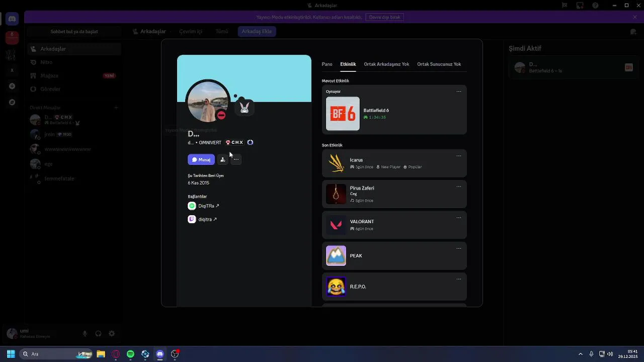This screenshot has width=644, height=362.
Task: Open Arkadaşlar in the left sidebar
Action: click(74, 49)
